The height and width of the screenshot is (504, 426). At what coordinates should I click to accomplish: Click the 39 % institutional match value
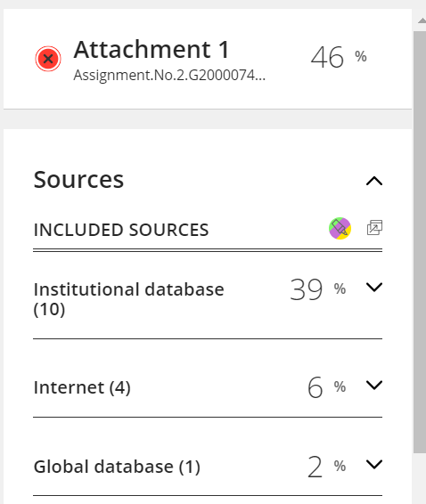(318, 289)
